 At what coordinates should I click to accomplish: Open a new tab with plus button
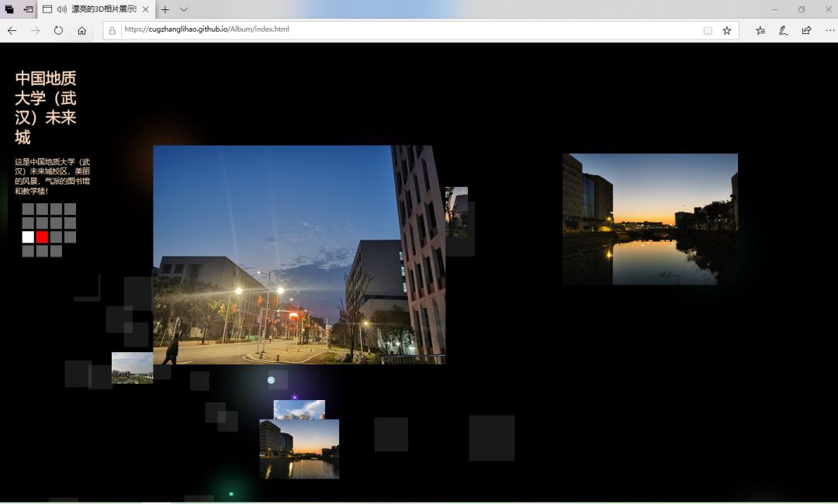(165, 9)
